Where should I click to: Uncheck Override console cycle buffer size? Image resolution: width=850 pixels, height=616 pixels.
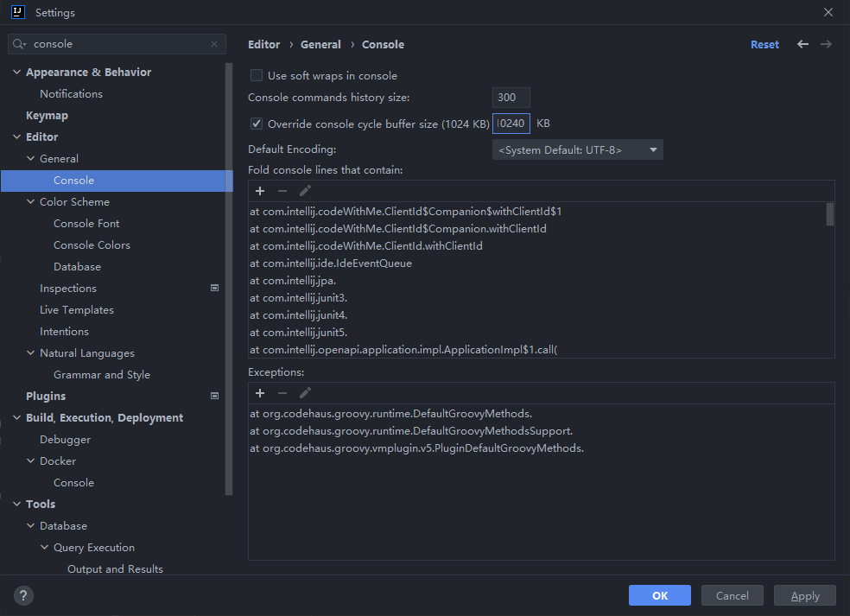pos(257,124)
